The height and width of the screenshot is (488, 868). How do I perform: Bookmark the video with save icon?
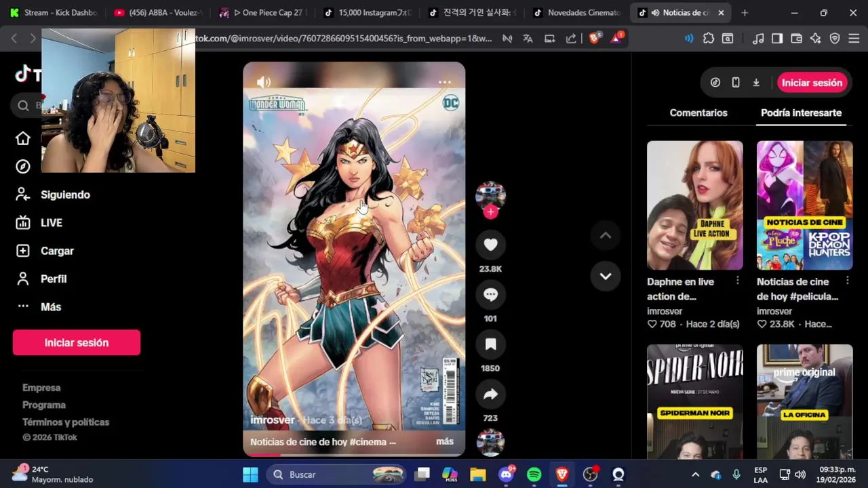(490, 344)
